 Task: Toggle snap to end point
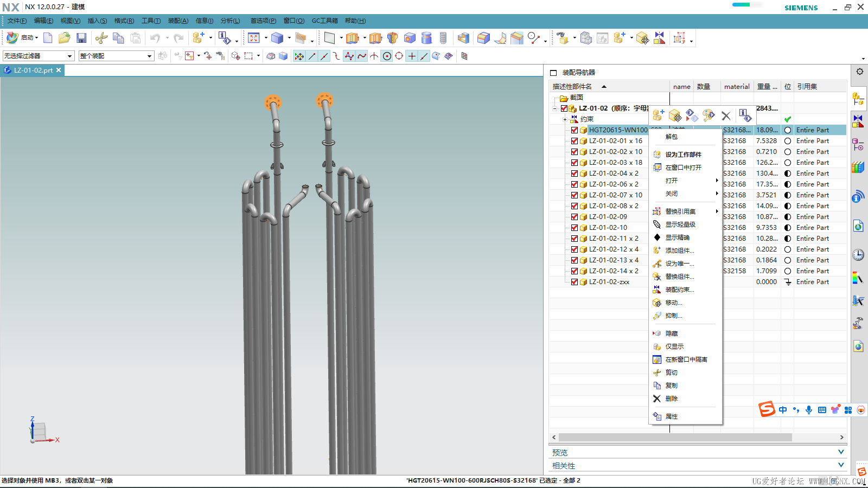[312, 56]
